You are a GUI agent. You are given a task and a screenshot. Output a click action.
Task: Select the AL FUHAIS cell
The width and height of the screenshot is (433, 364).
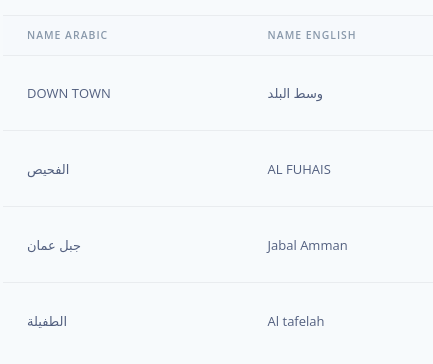[299, 170]
